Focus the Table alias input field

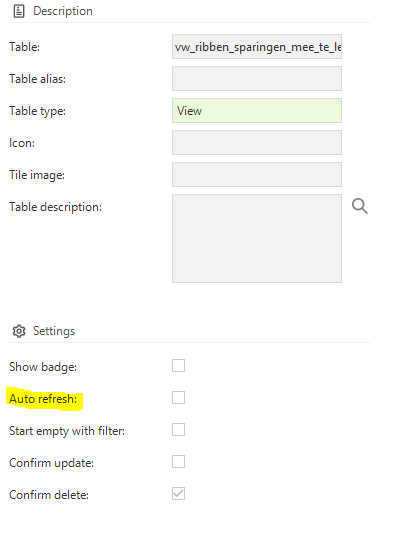(x=257, y=78)
